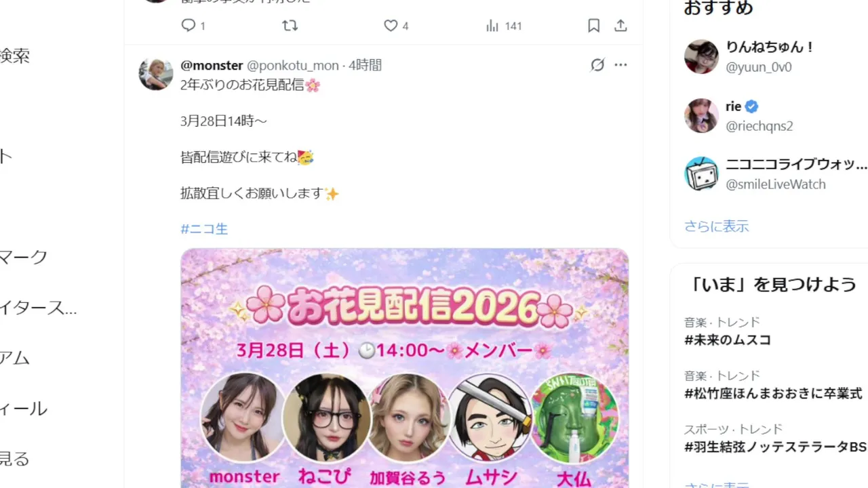Open the お花見配信2026 image
868x488 pixels.
(x=405, y=368)
